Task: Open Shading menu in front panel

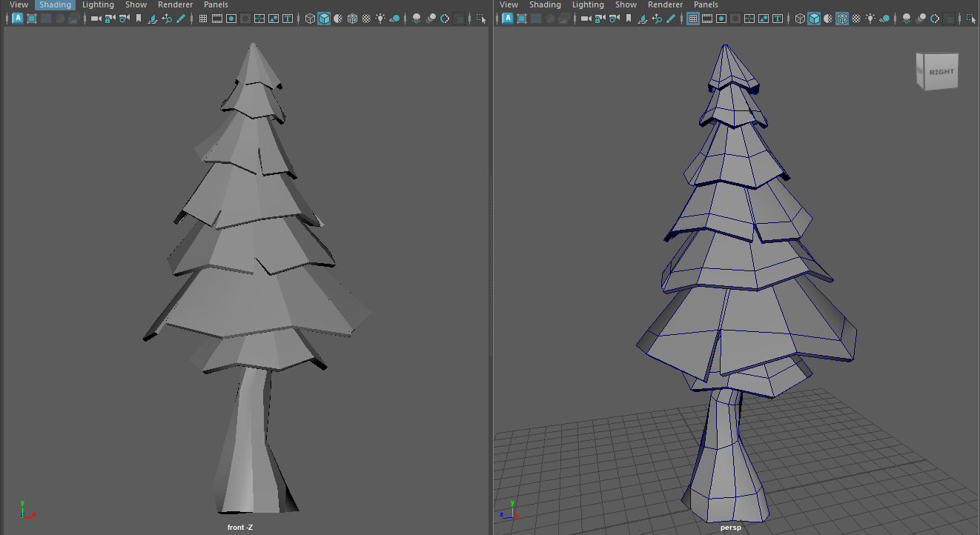Action: tap(55, 4)
